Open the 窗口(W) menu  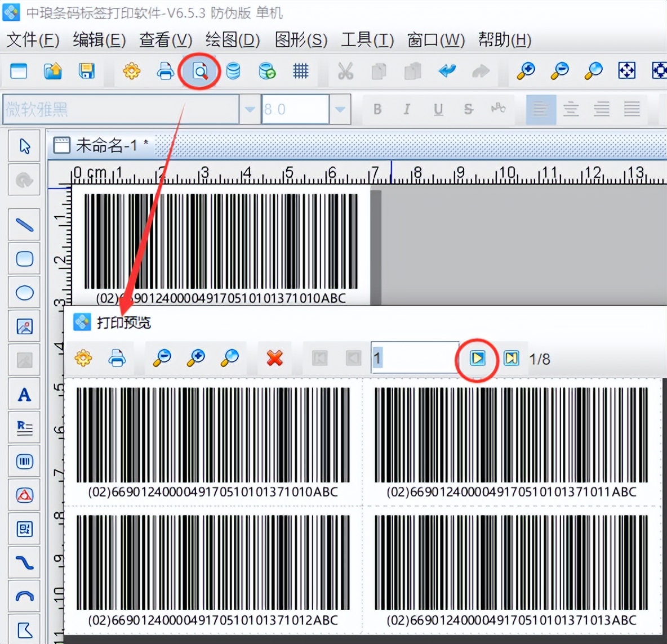pyautogui.click(x=435, y=41)
